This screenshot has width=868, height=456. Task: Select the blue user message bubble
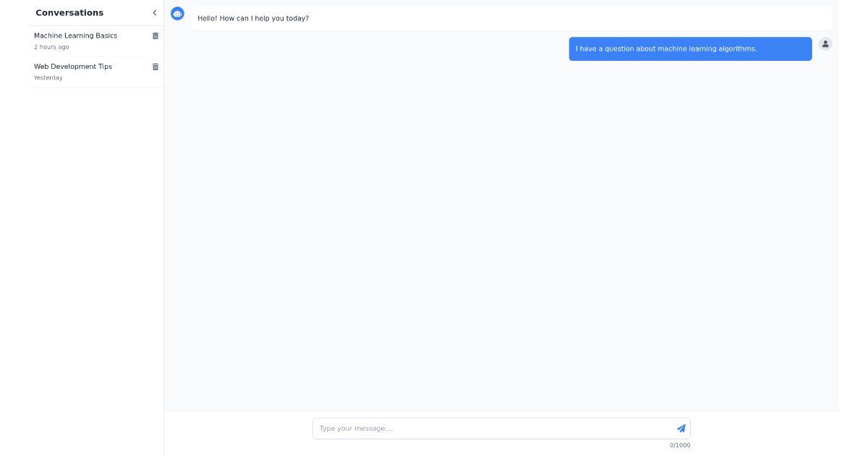690,48
